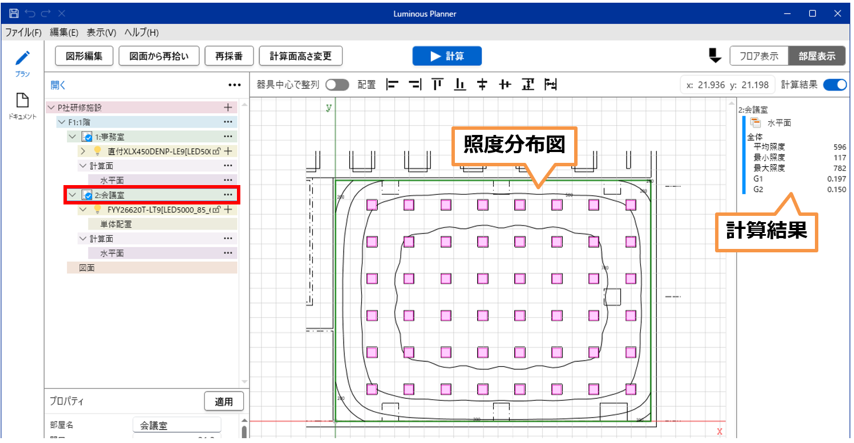The height and width of the screenshot is (443, 854).
Task: Toggle the checkbox icon on 1:事務室
Action: click(x=87, y=136)
